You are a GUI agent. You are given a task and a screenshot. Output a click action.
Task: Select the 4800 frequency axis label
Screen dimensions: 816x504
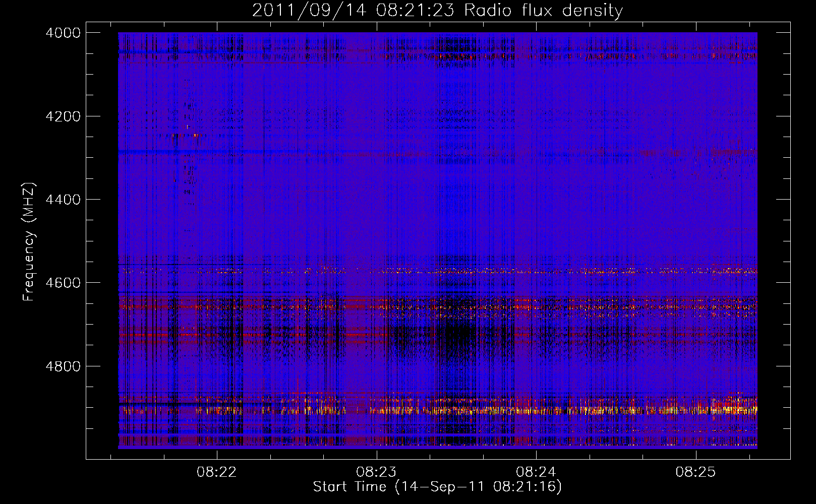(63, 366)
